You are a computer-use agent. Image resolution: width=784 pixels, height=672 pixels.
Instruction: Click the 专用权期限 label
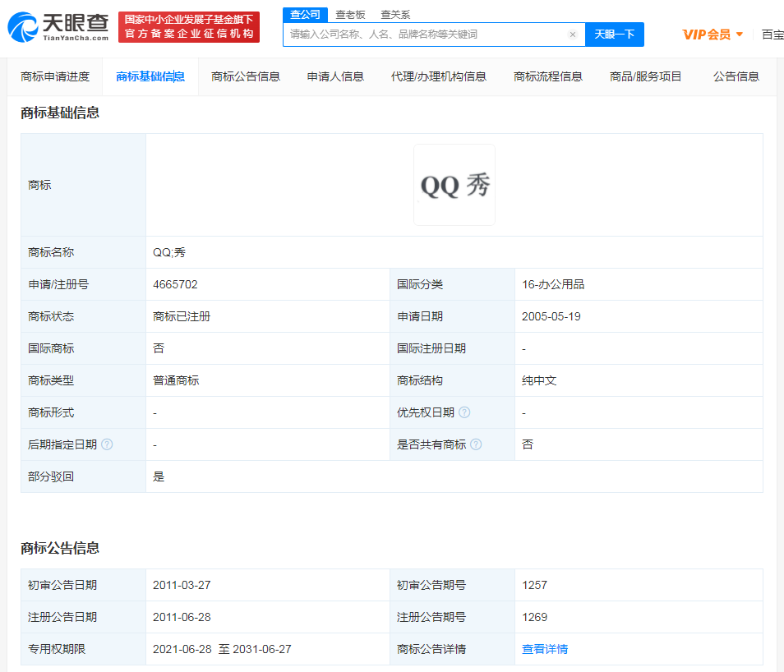click(x=57, y=649)
